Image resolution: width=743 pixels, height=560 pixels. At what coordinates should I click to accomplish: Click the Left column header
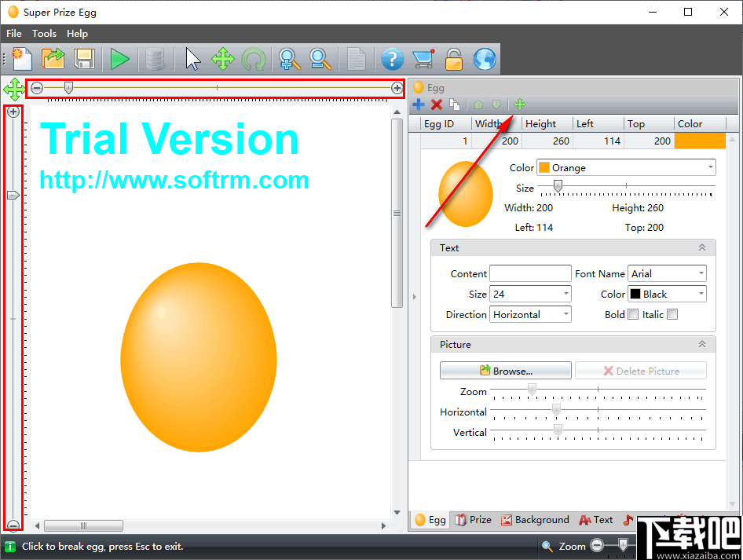click(x=598, y=124)
